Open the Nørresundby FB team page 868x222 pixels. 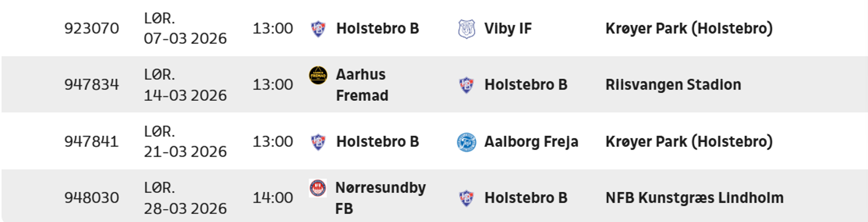[x=380, y=198]
